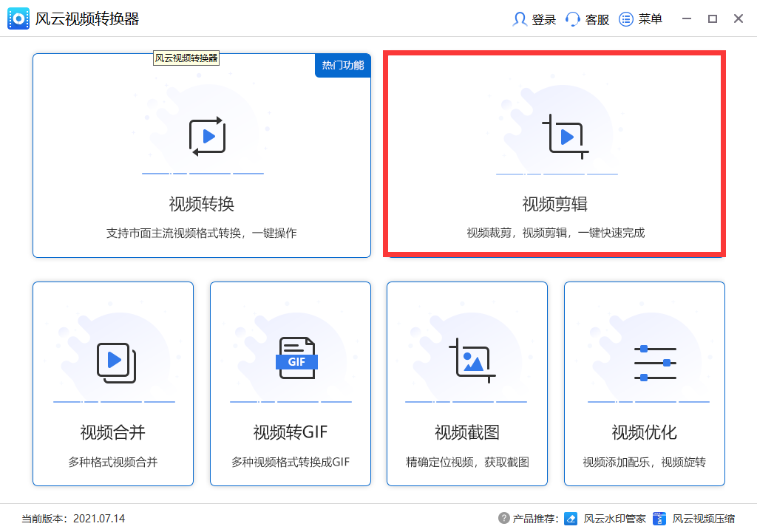Maximize the application window

713,18
